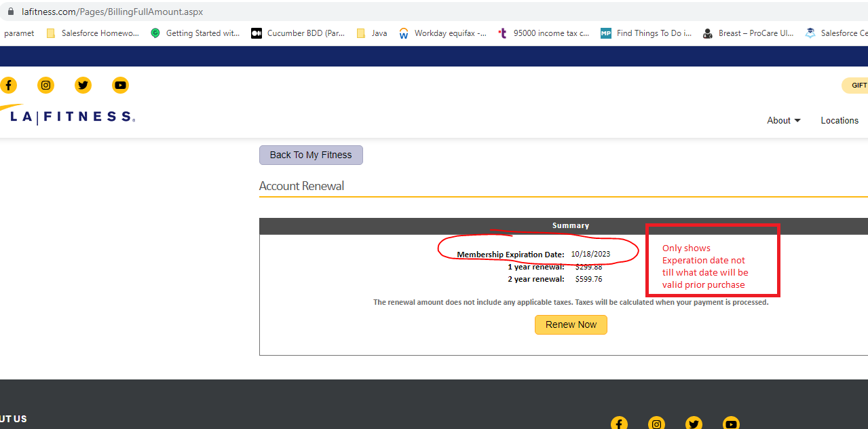
Task: Open the Locations menu item
Action: pyautogui.click(x=839, y=120)
